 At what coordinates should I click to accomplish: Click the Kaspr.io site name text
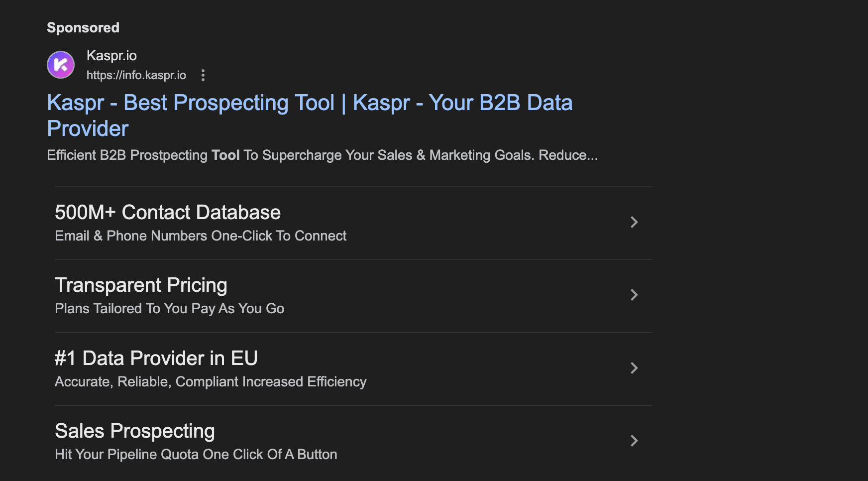(x=111, y=56)
